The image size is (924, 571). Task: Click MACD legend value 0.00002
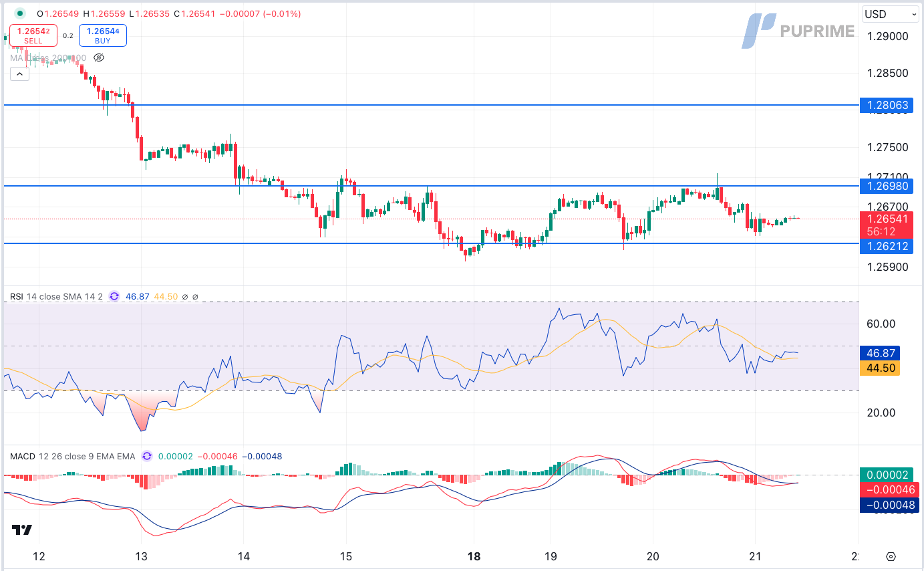pos(175,456)
